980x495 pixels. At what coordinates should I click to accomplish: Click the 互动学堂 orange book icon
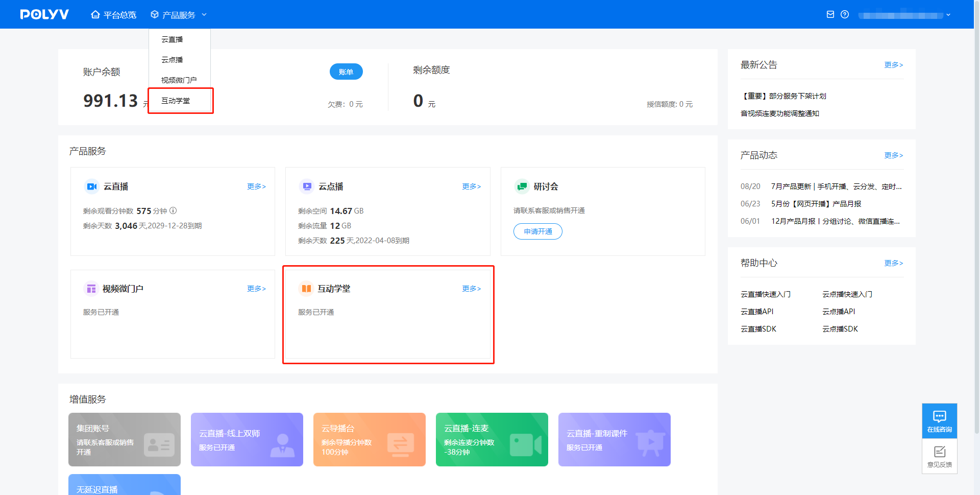point(306,289)
